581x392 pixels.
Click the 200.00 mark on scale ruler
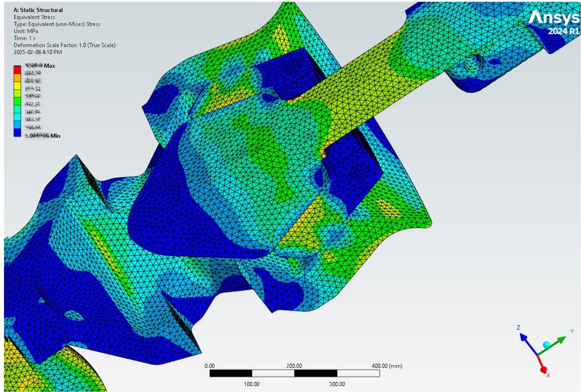[x=294, y=366]
